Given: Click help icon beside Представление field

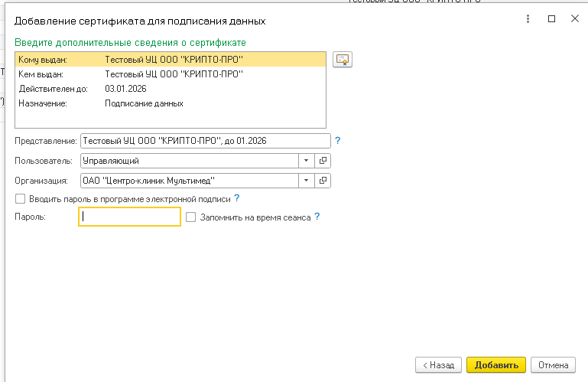Looking at the screenshot, I should click(x=338, y=141).
